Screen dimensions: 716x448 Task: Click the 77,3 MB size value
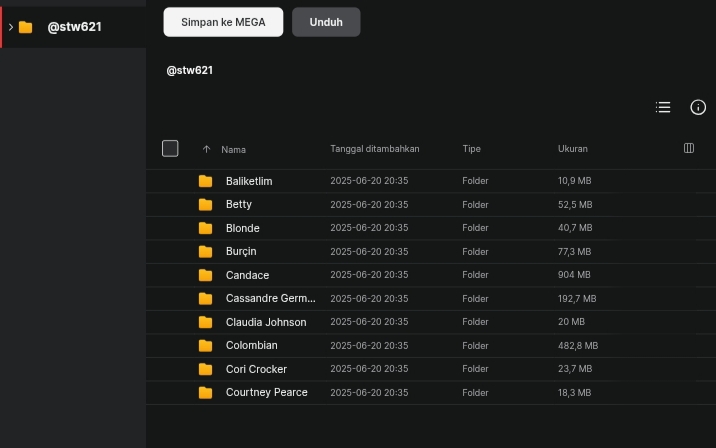pos(574,252)
